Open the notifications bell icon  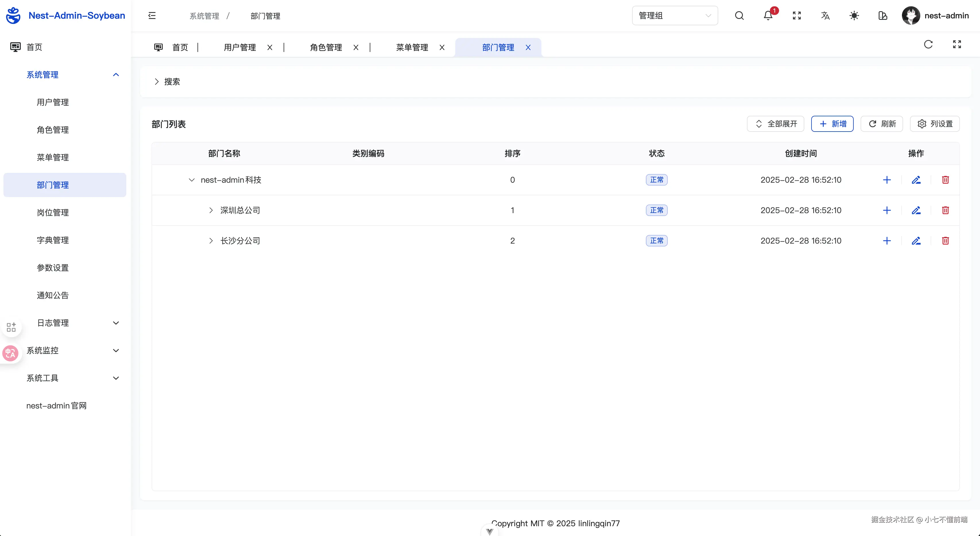click(768, 16)
